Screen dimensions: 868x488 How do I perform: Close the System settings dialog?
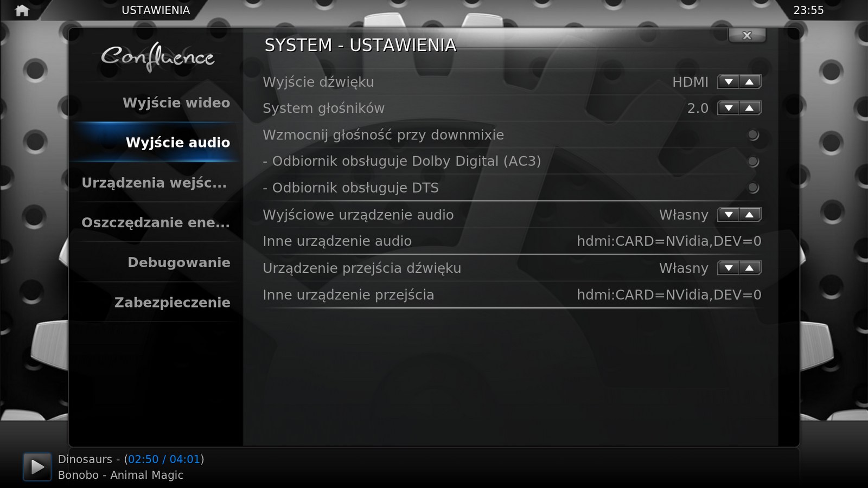[x=747, y=35]
